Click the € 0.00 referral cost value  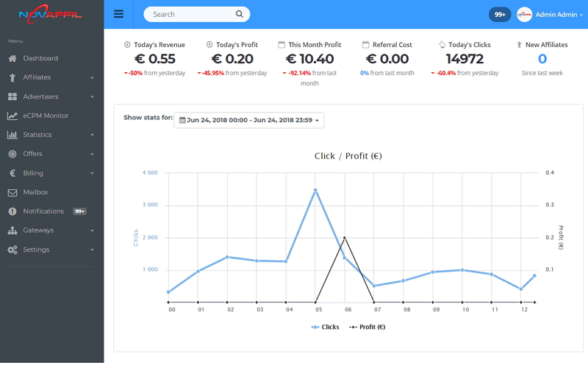pyautogui.click(x=387, y=59)
